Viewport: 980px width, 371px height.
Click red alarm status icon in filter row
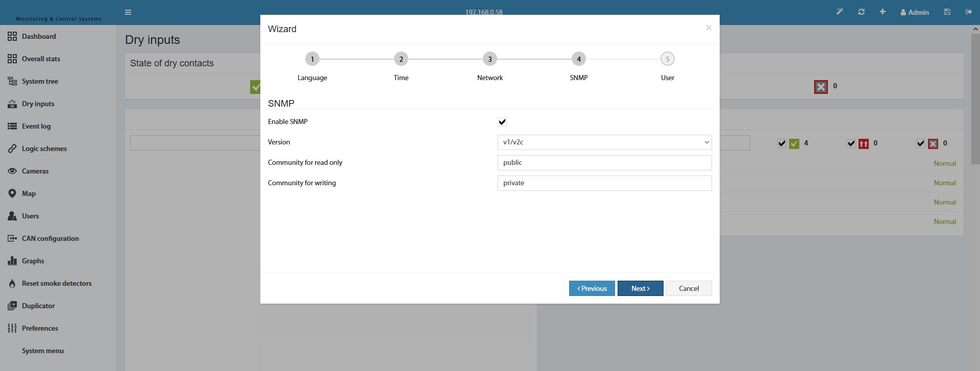[864, 143]
